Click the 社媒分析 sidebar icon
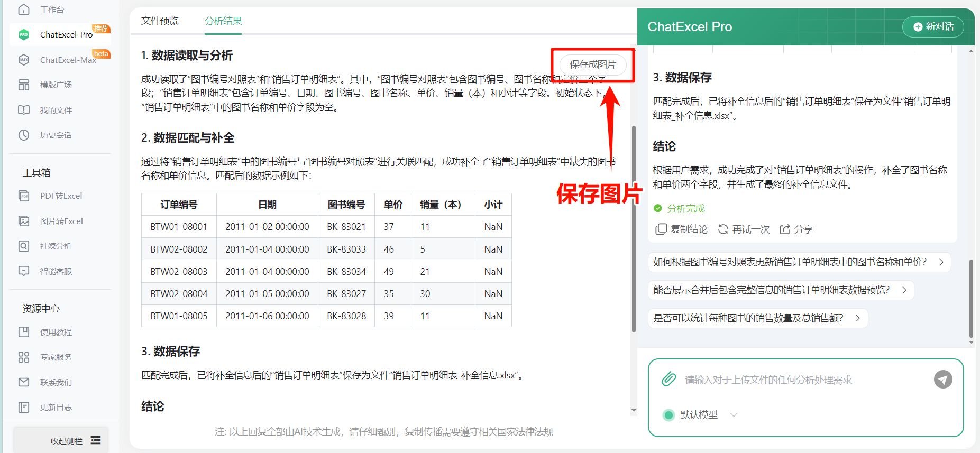The image size is (980, 453). [24, 246]
